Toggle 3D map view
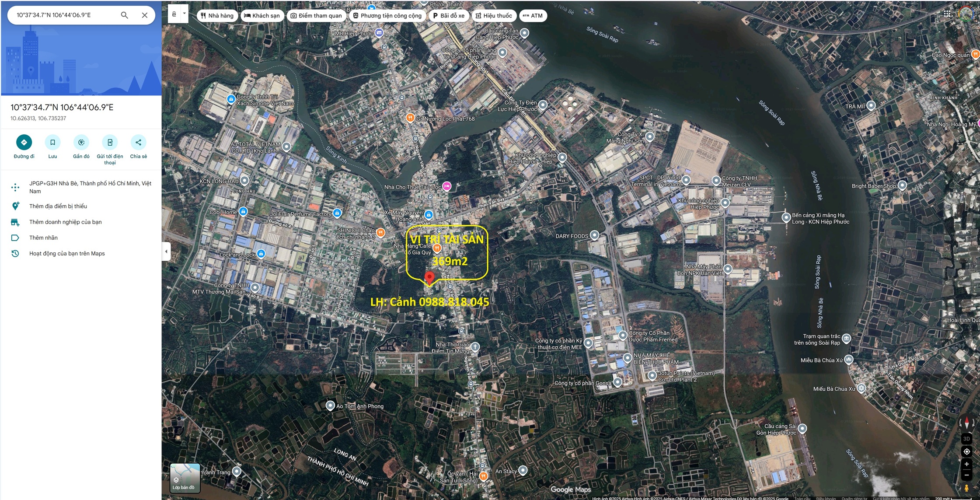The image size is (980, 500). click(966, 438)
